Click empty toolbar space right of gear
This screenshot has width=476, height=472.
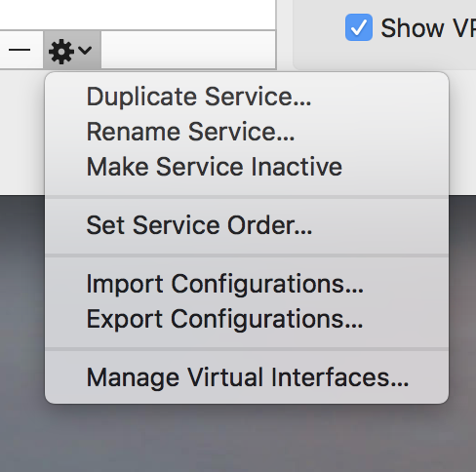tap(188, 50)
